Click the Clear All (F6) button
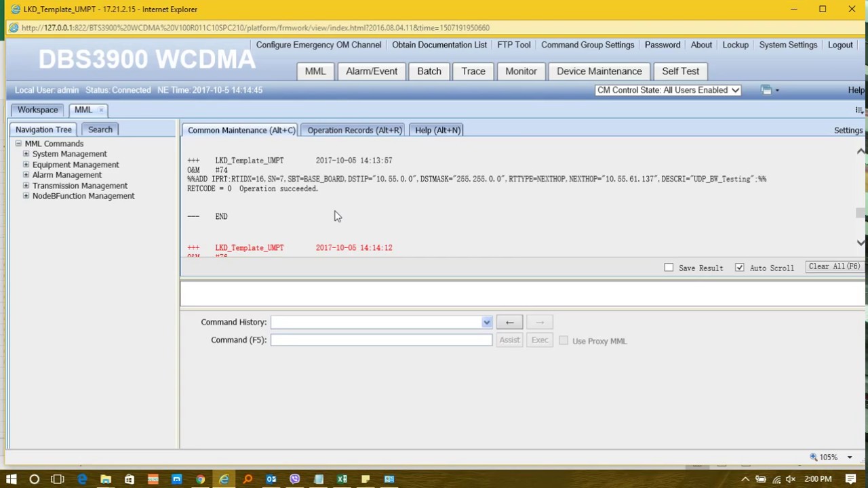Image resolution: width=868 pixels, height=488 pixels. point(834,266)
